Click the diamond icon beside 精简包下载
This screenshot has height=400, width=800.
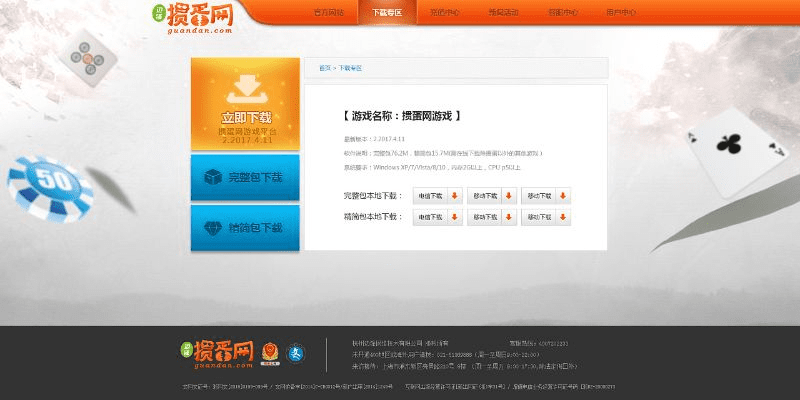pyautogui.click(x=213, y=228)
